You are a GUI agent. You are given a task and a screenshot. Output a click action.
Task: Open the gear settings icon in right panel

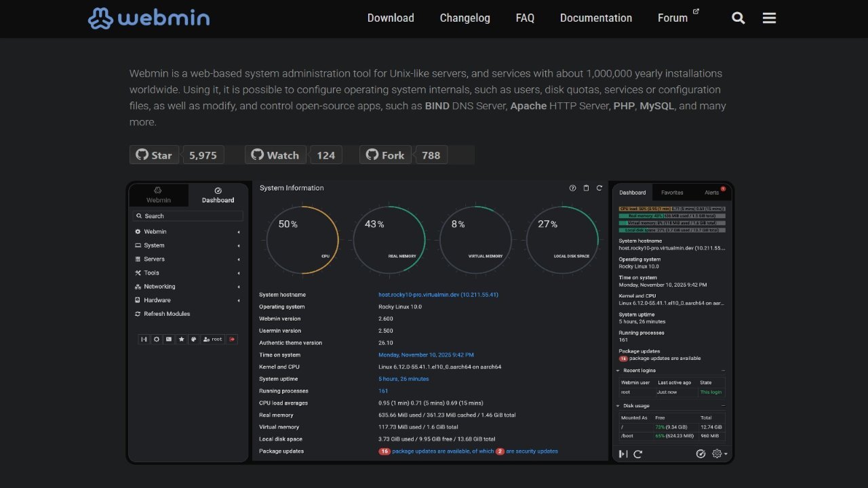click(718, 454)
